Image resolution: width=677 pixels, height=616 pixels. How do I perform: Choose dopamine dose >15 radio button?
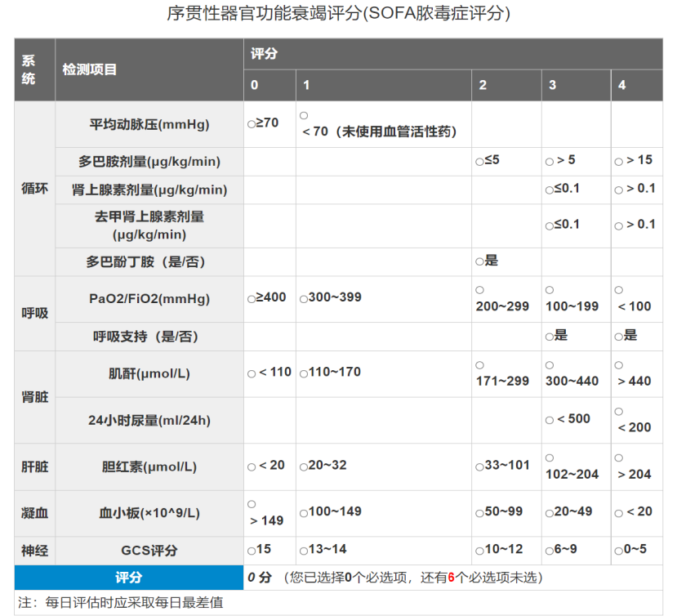click(x=619, y=162)
